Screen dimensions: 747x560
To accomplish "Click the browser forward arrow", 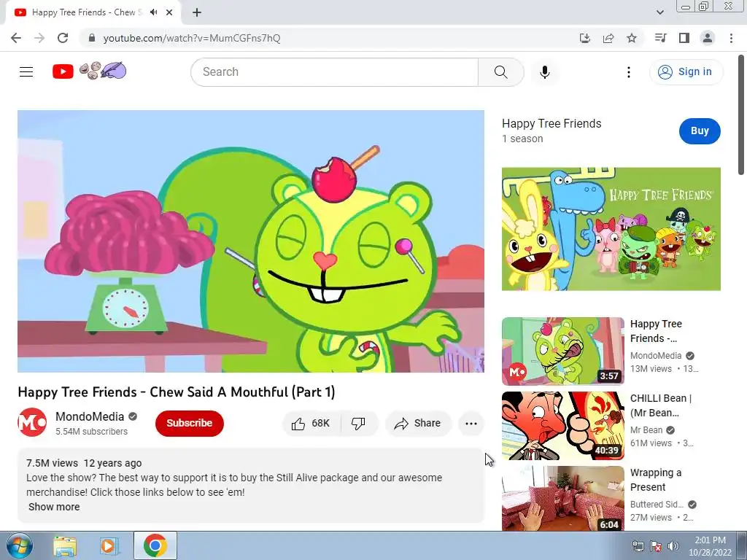I will coord(39,38).
